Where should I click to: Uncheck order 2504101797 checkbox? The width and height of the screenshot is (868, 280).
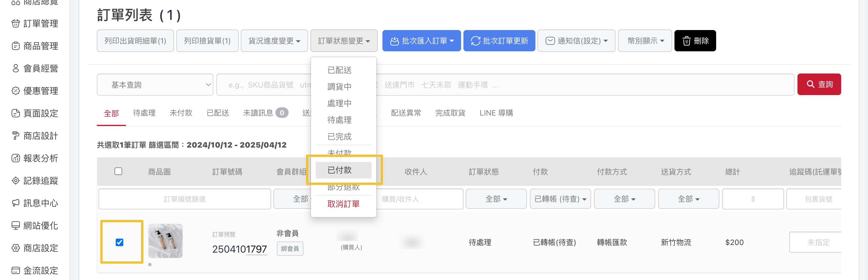click(119, 242)
